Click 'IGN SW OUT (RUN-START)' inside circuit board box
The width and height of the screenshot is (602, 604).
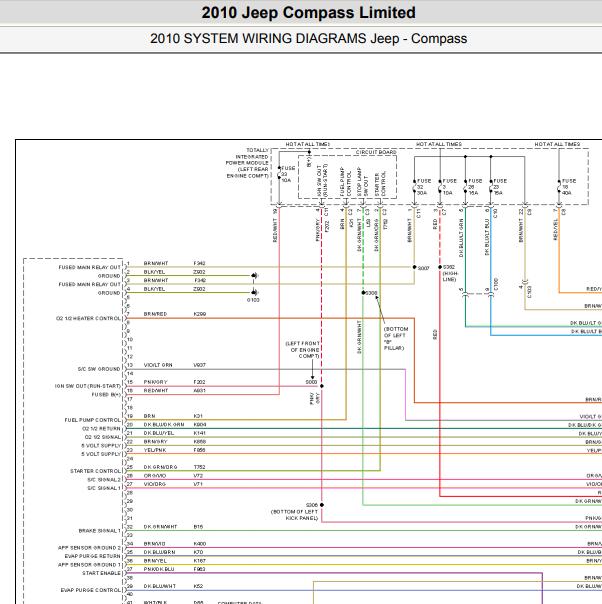tap(322, 180)
